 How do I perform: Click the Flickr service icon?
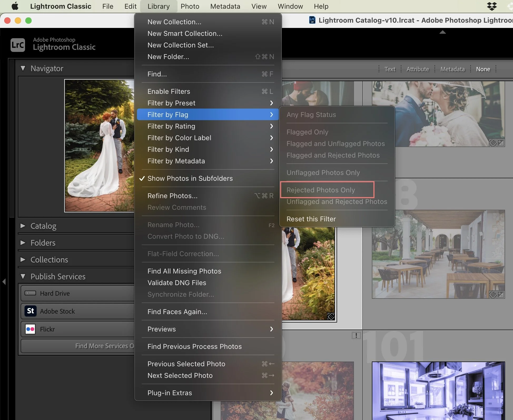(30, 329)
